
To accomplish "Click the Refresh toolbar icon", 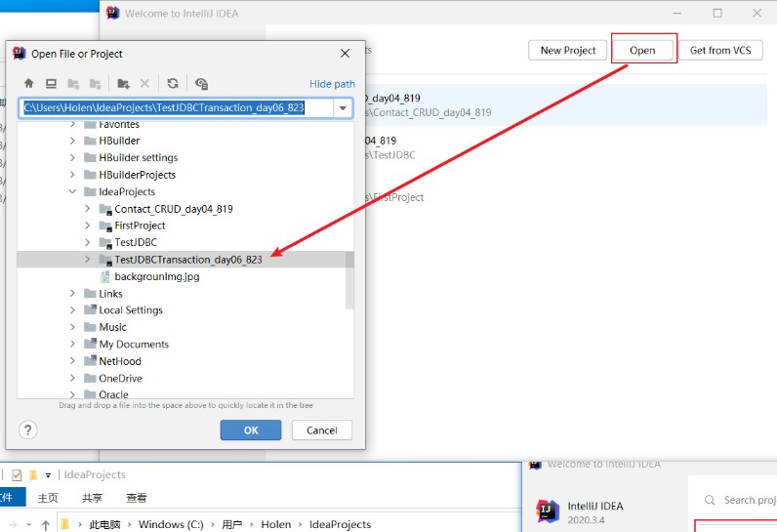I will point(173,83).
